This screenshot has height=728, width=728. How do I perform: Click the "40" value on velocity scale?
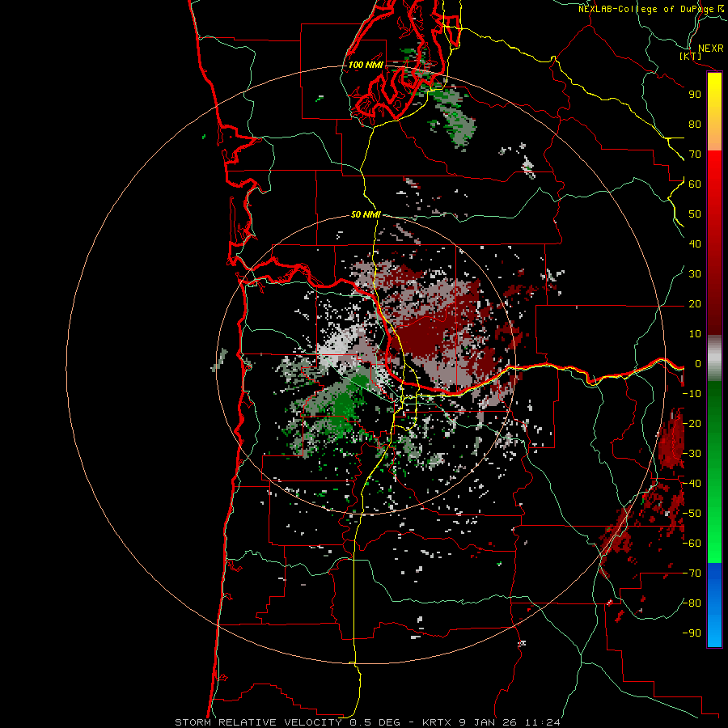(x=695, y=243)
